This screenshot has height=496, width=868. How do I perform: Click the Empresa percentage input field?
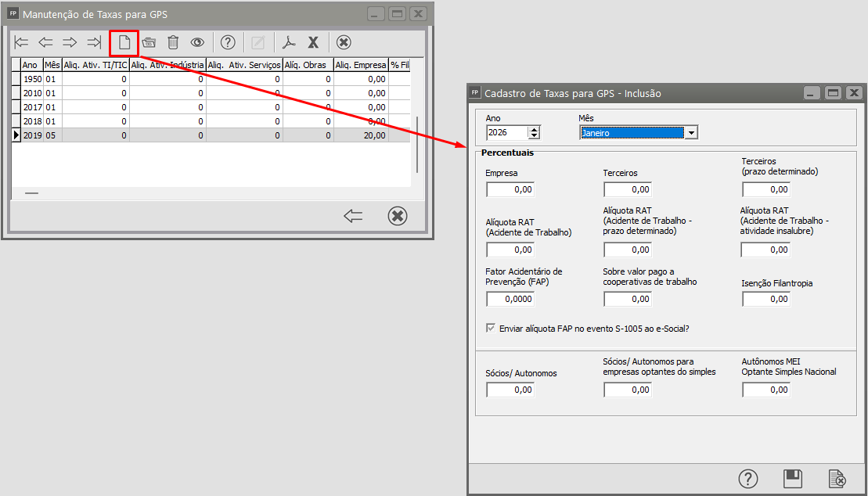point(510,189)
